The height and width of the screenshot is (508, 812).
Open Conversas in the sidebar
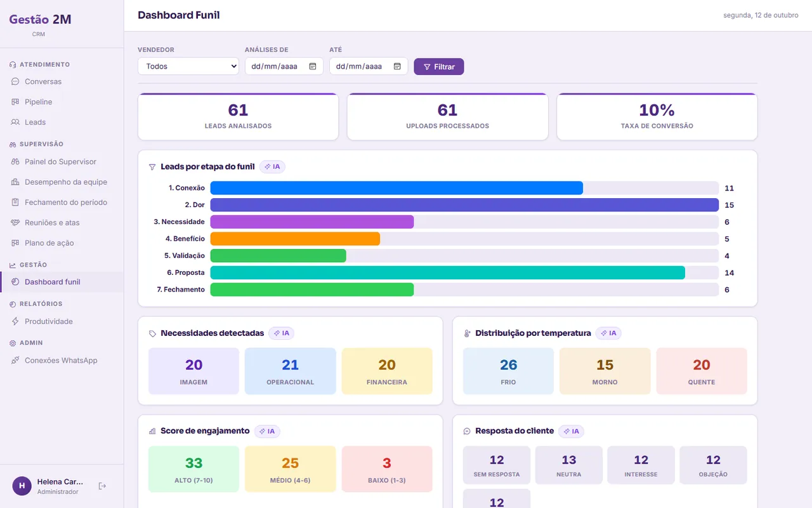(62, 81)
